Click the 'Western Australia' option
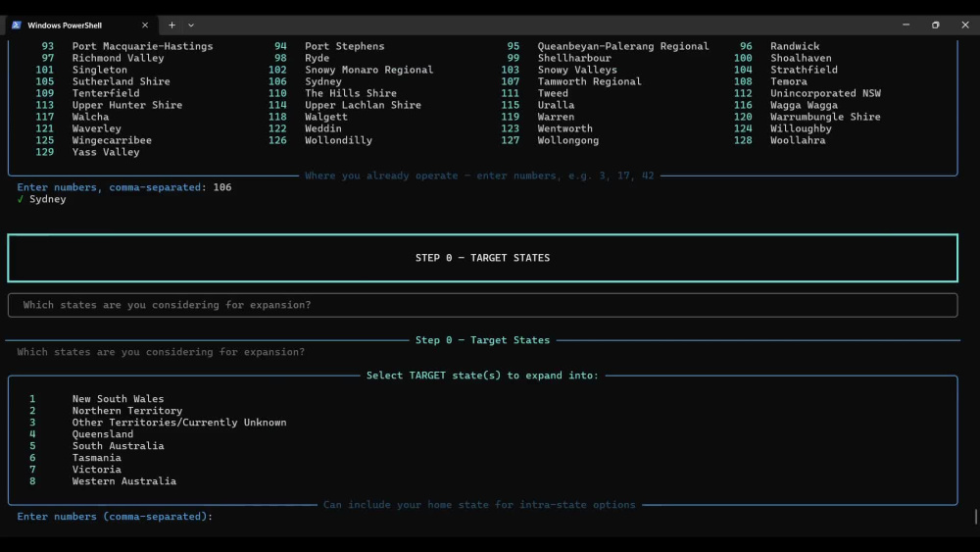 (x=124, y=481)
